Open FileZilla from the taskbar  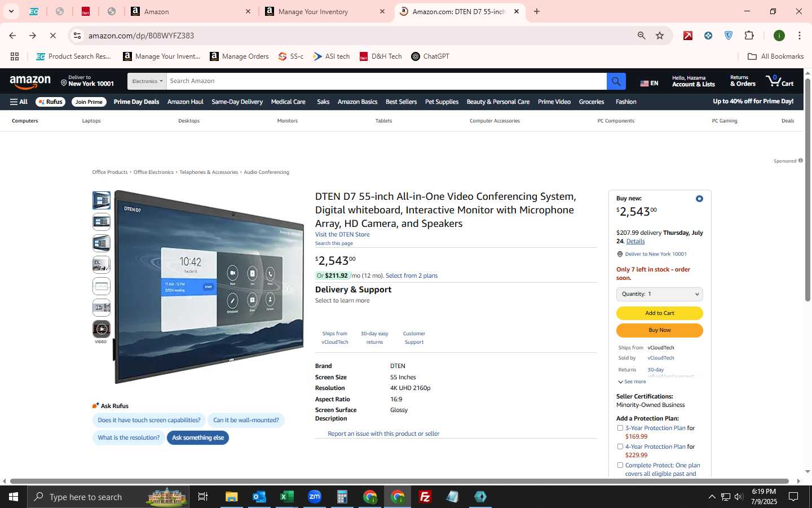[425, 497]
